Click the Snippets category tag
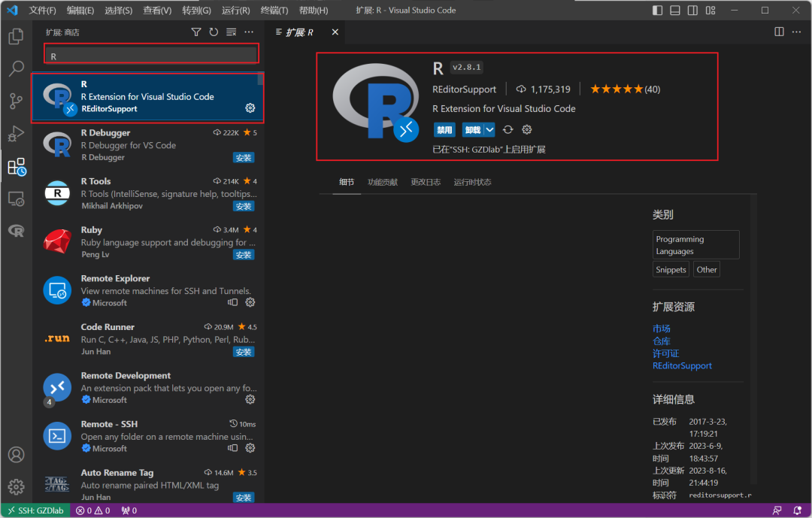The width and height of the screenshot is (812, 518). point(671,269)
